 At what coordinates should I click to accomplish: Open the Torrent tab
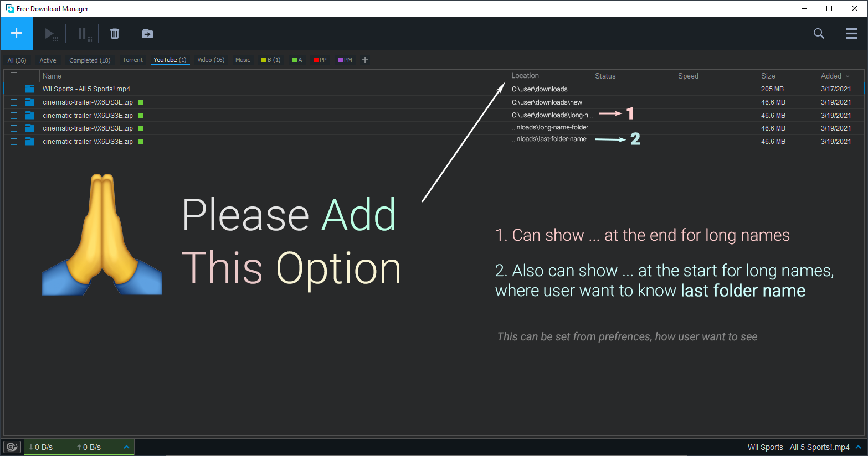132,60
